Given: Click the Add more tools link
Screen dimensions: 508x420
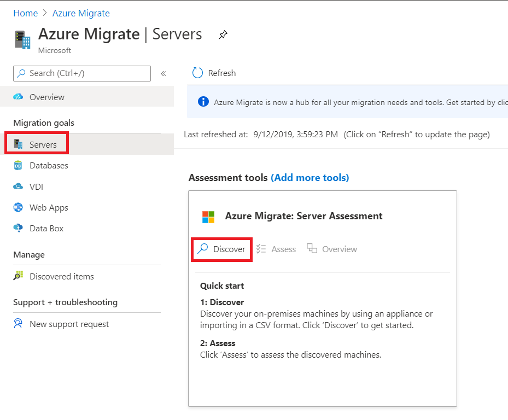Looking at the screenshot, I should click(x=310, y=178).
